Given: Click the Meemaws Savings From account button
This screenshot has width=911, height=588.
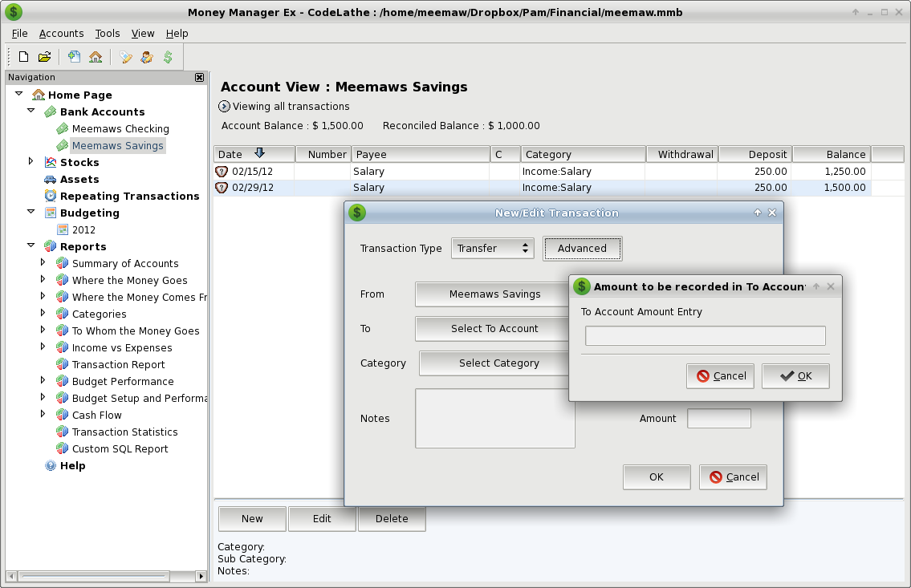Looking at the screenshot, I should [x=491, y=294].
